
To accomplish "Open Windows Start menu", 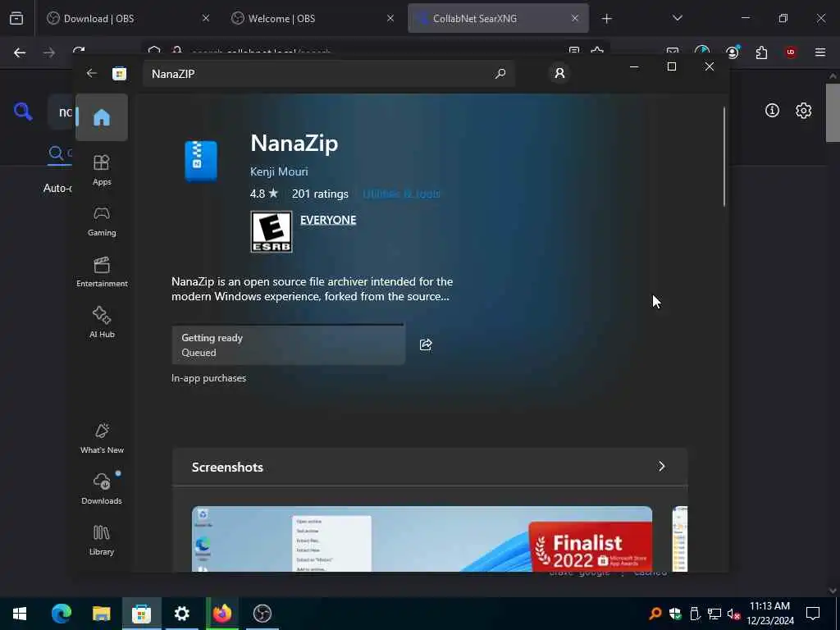I will coord(20,614).
